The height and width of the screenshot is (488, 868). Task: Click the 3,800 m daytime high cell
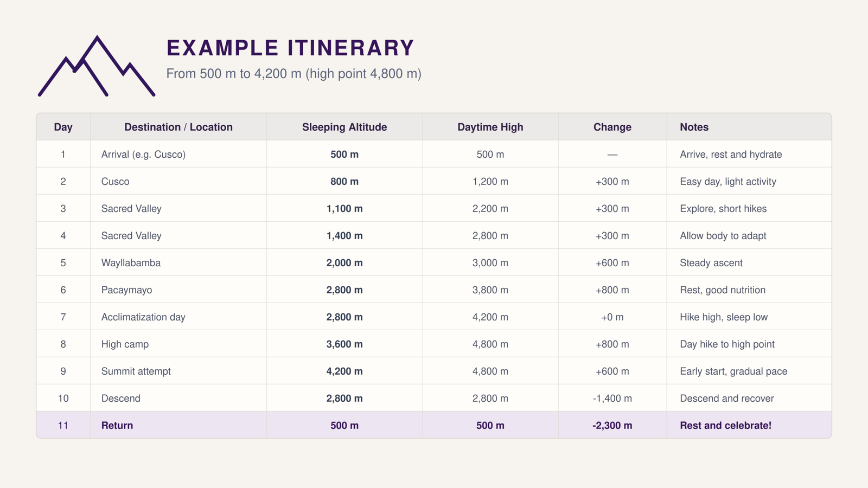[490, 290]
